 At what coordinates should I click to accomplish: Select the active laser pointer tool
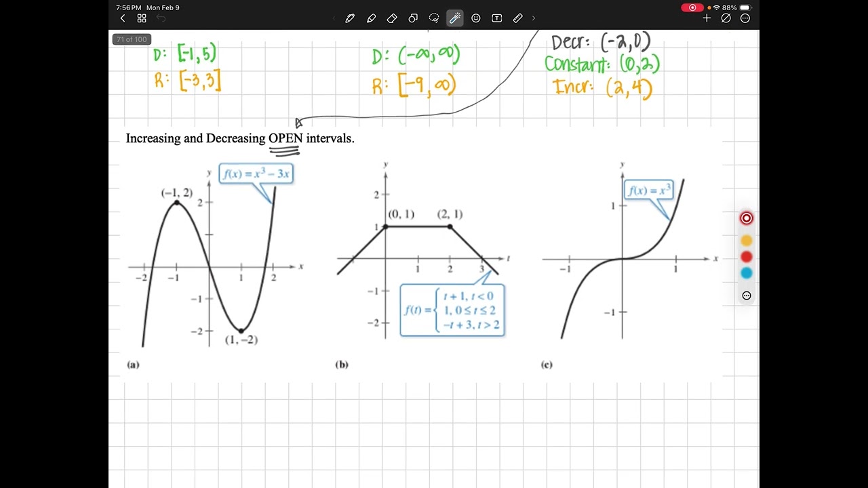tap(455, 18)
